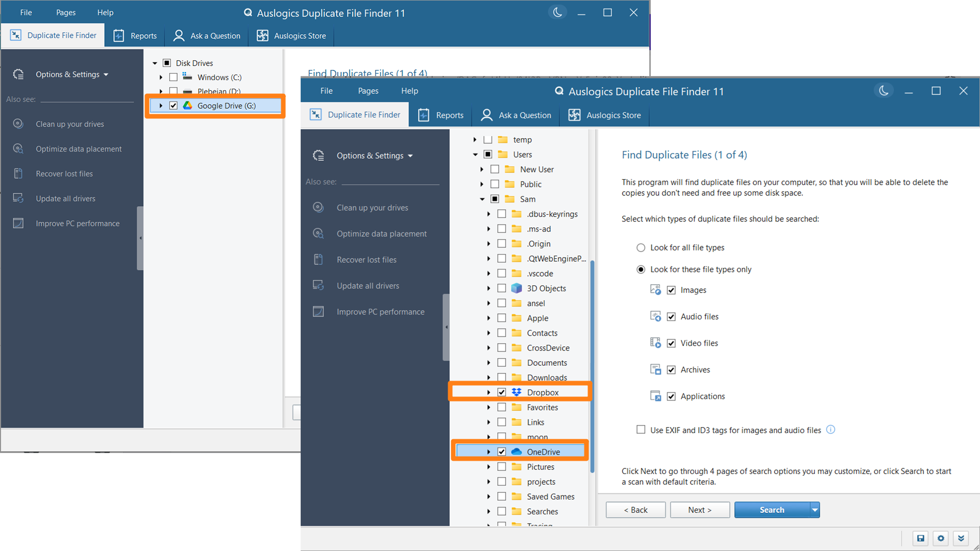Click the save icon in bottom status bar
This screenshot has width=980, height=551.
[920, 538]
